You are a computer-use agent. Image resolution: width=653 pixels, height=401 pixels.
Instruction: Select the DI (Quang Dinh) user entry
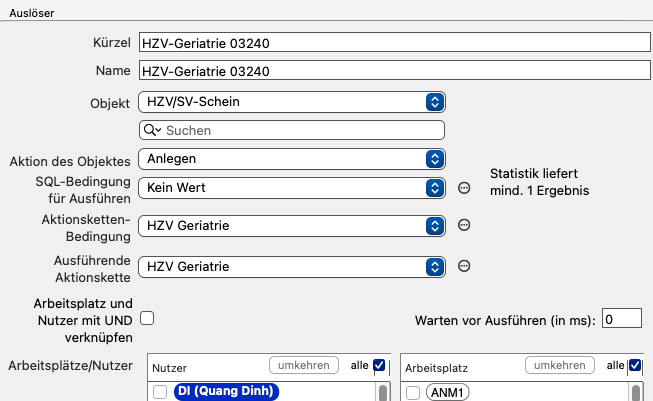point(226,391)
